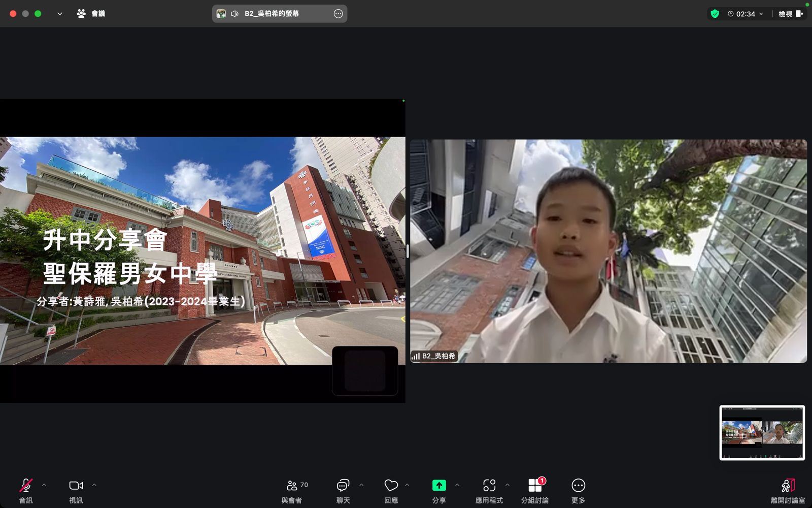Expand the dropdown chevron beside window controls
Screen dimensions: 812x508
pos(60,14)
